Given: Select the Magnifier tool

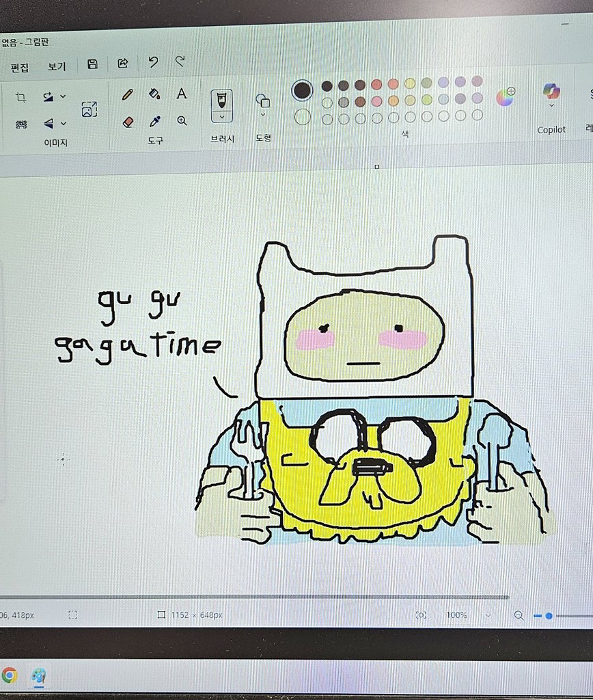Looking at the screenshot, I should tap(182, 121).
